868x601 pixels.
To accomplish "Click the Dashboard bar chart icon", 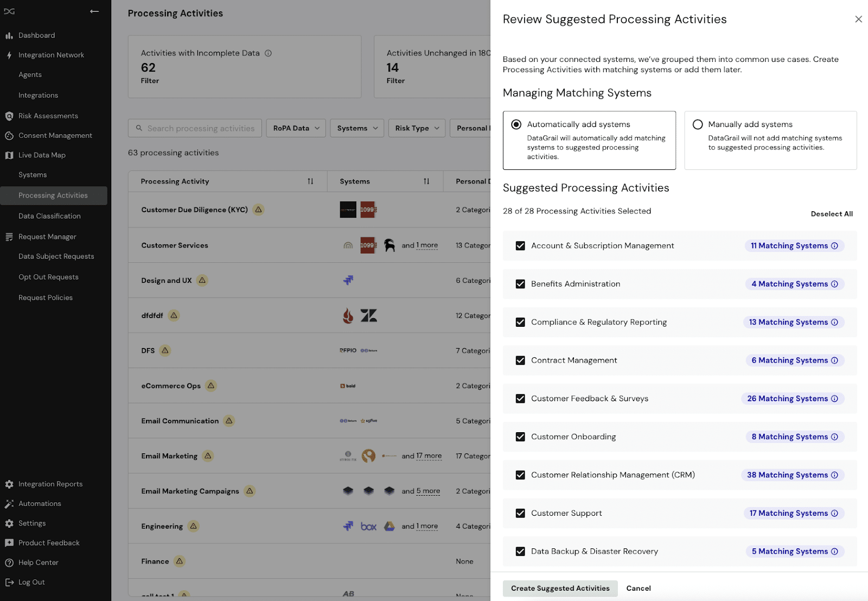I will click(9, 35).
